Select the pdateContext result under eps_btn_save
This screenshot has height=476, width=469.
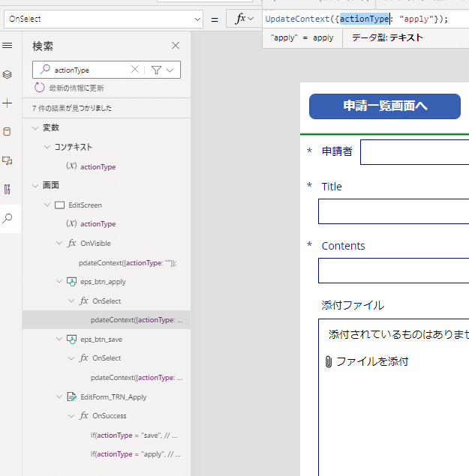coord(137,378)
